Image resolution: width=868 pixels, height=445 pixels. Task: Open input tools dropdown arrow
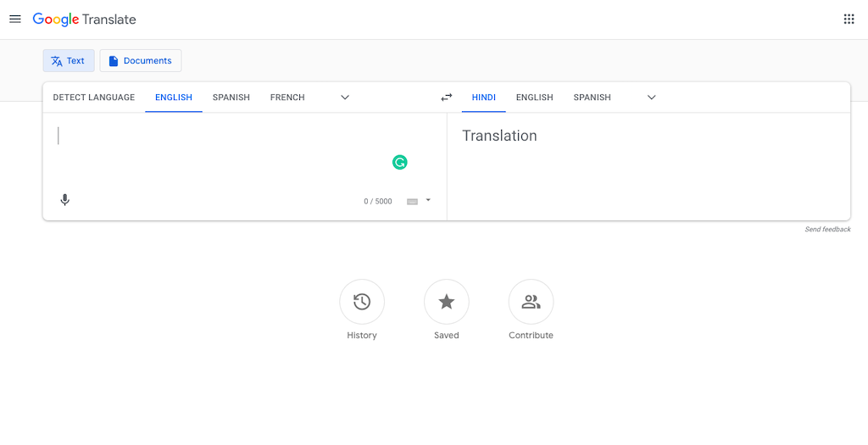pyautogui.click(x=428, y=200)
